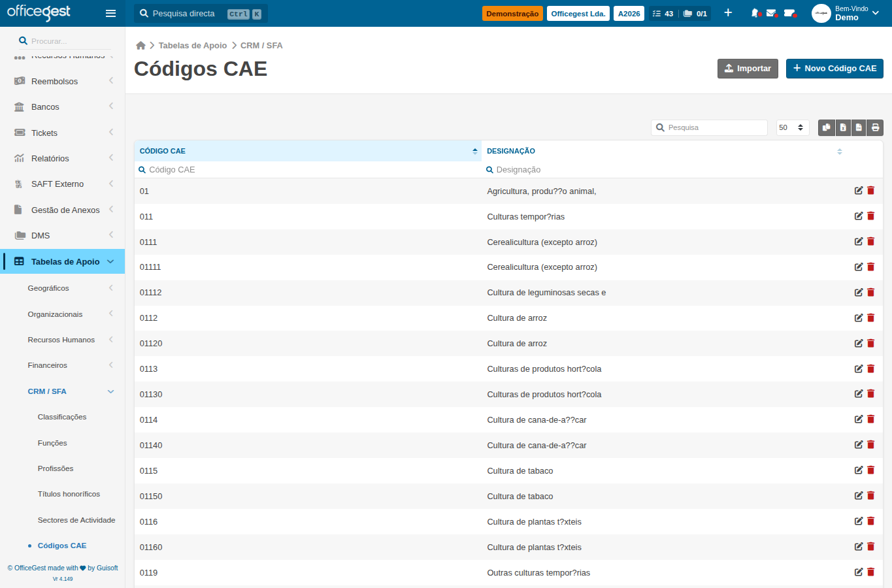Edit the 0112 Cultura de arroz row
892x588 pixels.
click(859, 318)
